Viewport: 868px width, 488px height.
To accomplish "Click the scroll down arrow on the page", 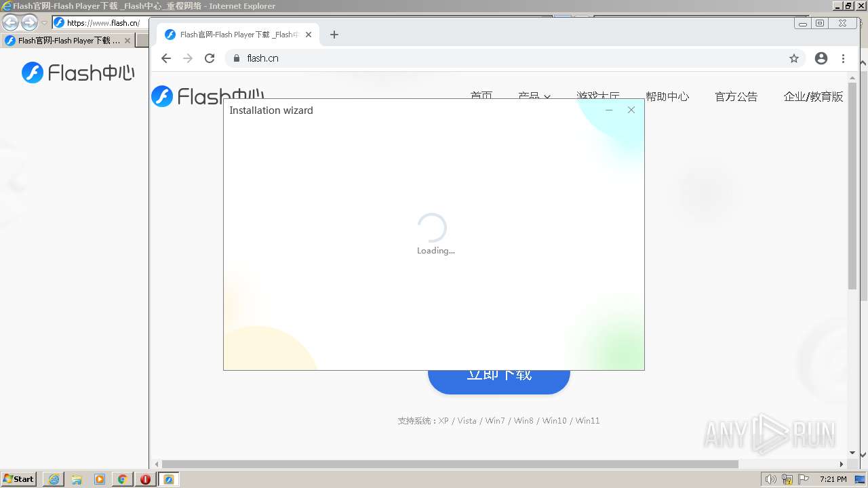I will (852, 453).
